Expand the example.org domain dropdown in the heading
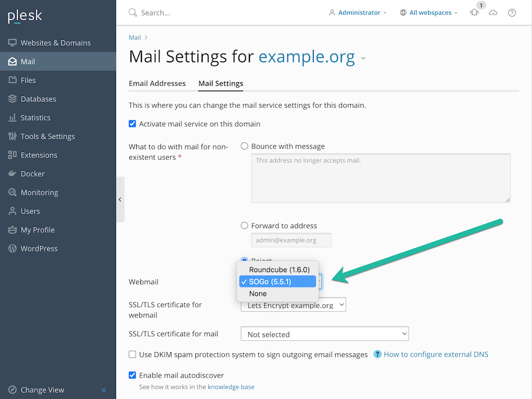Viewport: 532px width, 399px height. coord(363,58)
